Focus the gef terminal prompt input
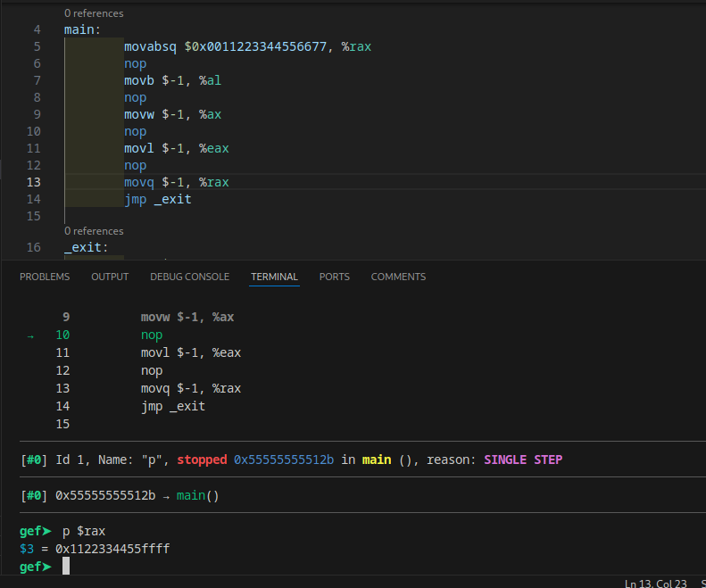Screen dimensions: 706x588 [x=66, y=567]
